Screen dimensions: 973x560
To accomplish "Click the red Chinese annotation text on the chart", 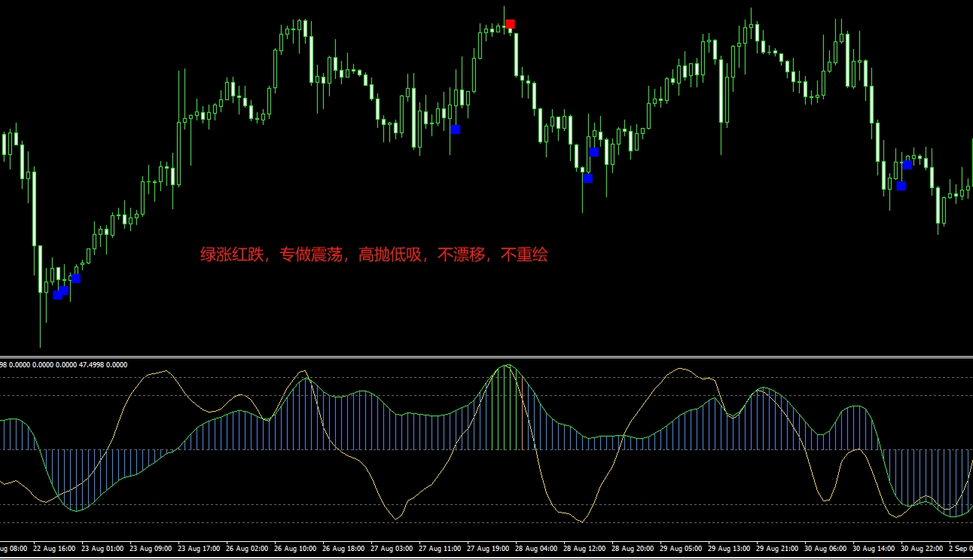I will coord(374,255).
